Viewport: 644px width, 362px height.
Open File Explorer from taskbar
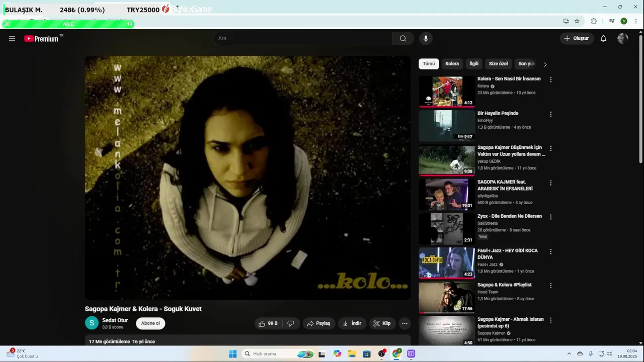352,354
